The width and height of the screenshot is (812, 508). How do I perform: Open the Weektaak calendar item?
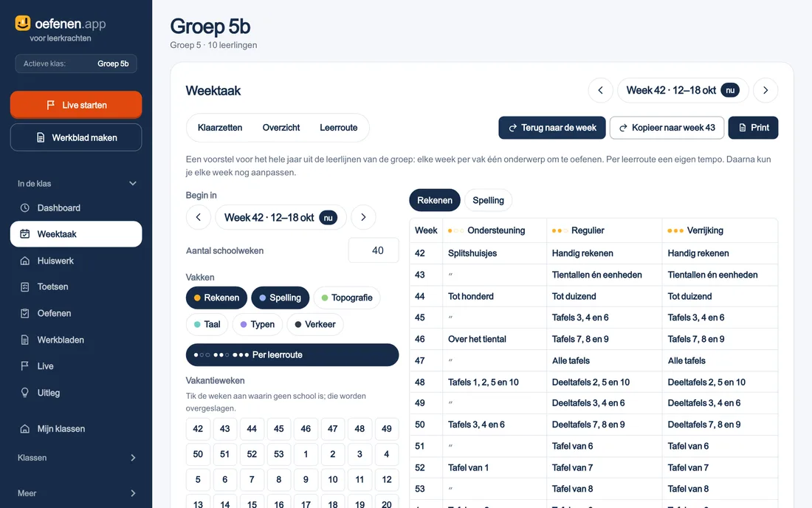click(75, 234)
